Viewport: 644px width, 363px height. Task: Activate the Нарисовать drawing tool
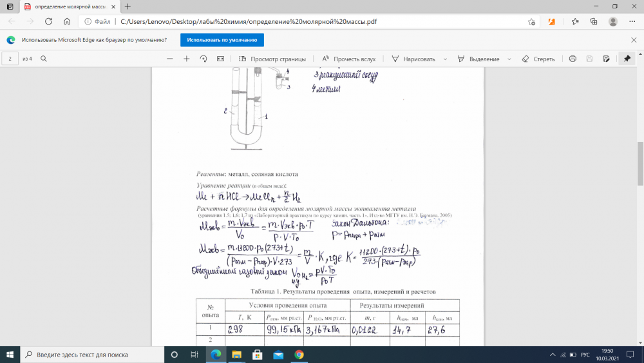coord(413,59)
